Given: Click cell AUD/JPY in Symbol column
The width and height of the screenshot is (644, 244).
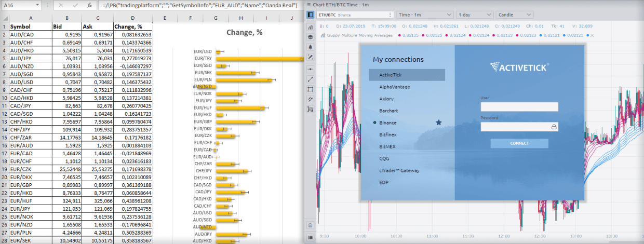Looking at the screenshot, I should (x=31, y=59).
